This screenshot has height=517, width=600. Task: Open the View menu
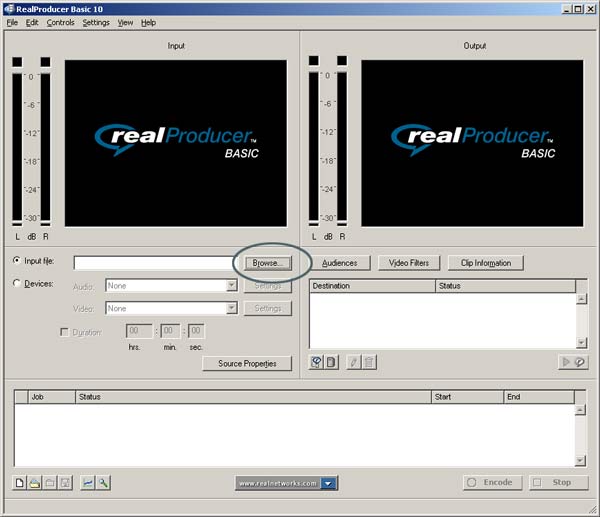[125, 23]
